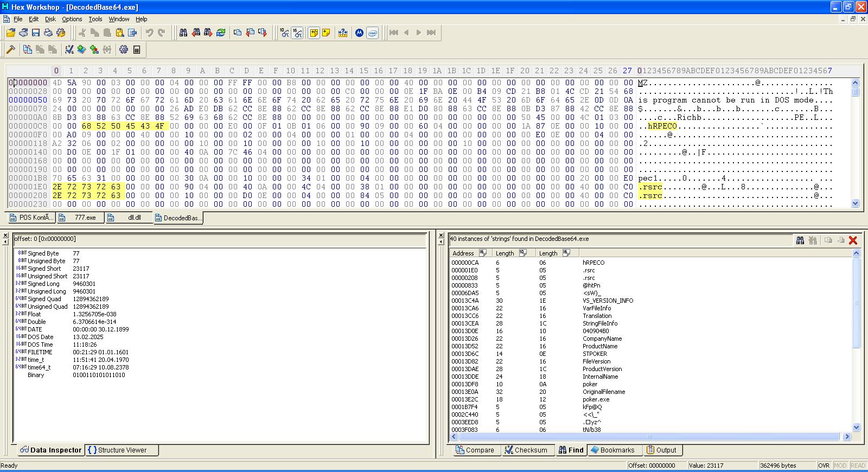Image resolution: width=868 pixels, height=472 pixels.
Task: Click the hex editor's scroll down arrow
Action: 856,203
